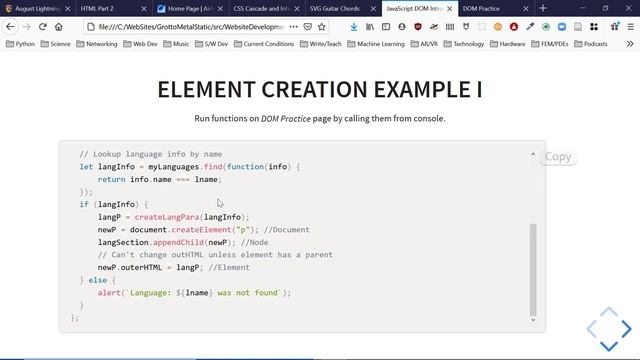The width and height of the screenshot is (640, 360).
Task: Open the Music bookmarks folder
Action: click(176, 44)
